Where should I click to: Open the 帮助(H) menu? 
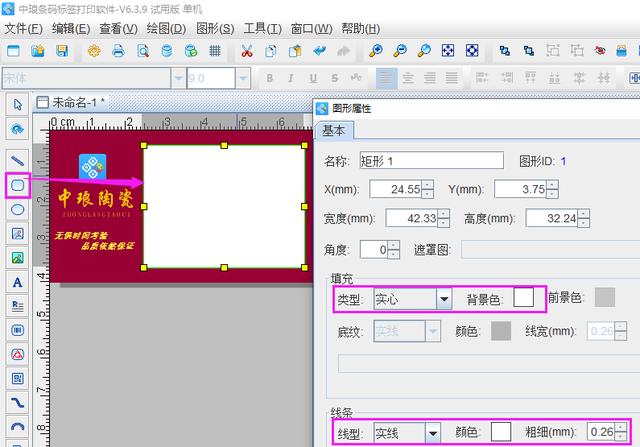[361, 29]
